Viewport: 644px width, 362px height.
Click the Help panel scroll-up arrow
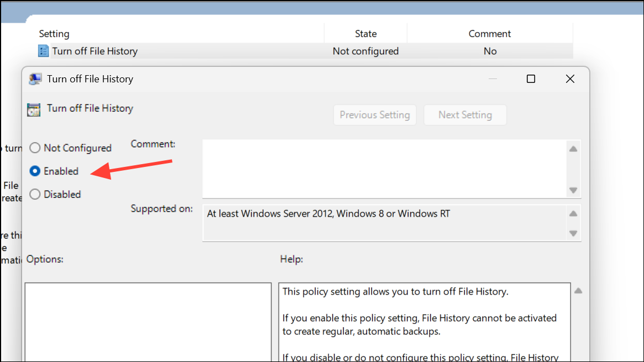tap(578, 289)
